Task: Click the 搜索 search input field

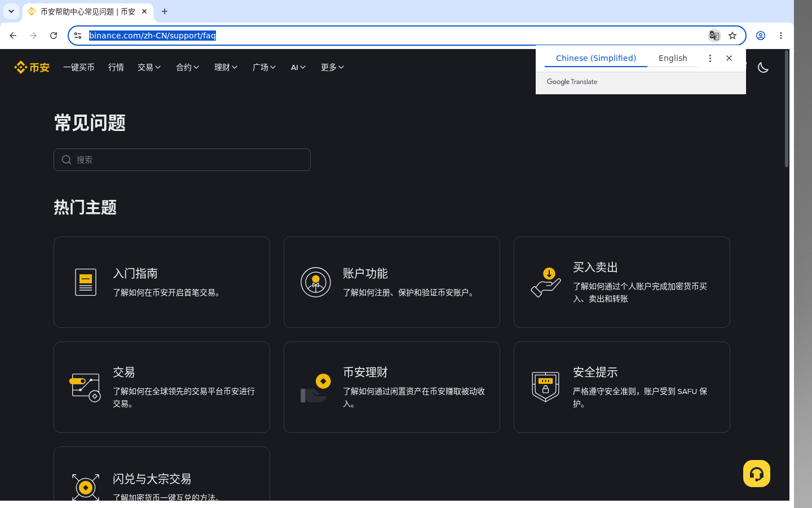Action: (182, 160)
